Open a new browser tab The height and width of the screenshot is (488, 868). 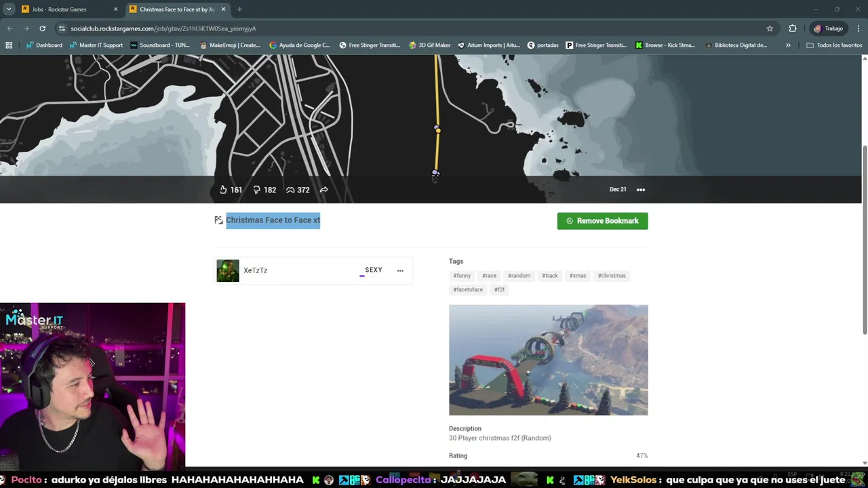[x=239, y=9]
